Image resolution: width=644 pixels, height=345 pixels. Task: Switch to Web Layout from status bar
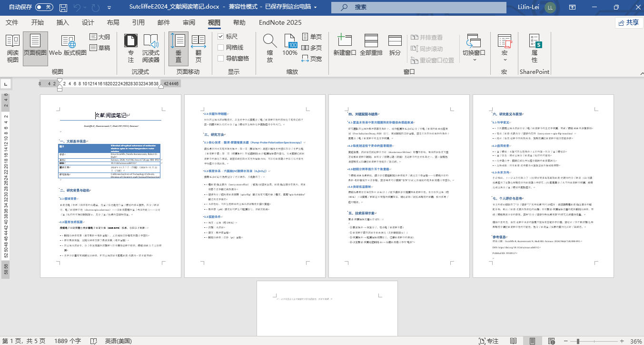tap(552, 341)
